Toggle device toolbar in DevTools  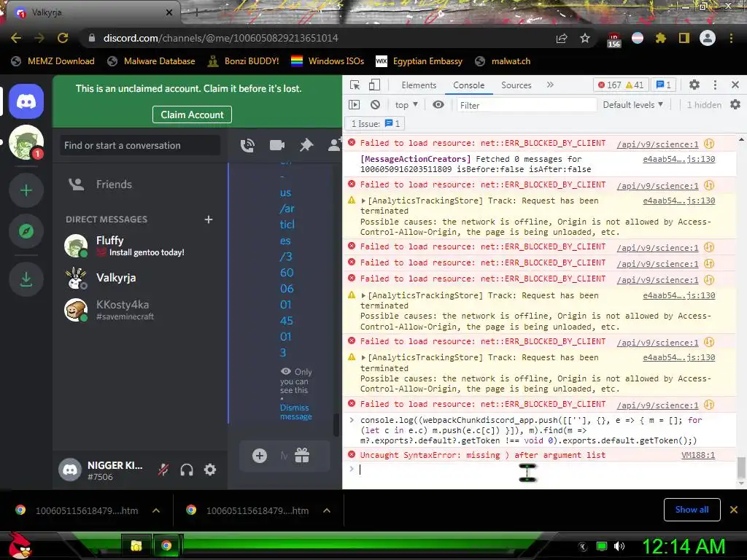(x=374, y=85)
